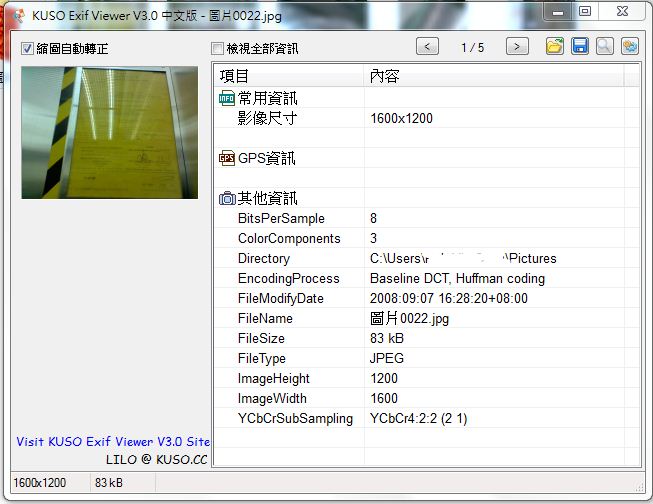Go to previous image with < button

427,46
